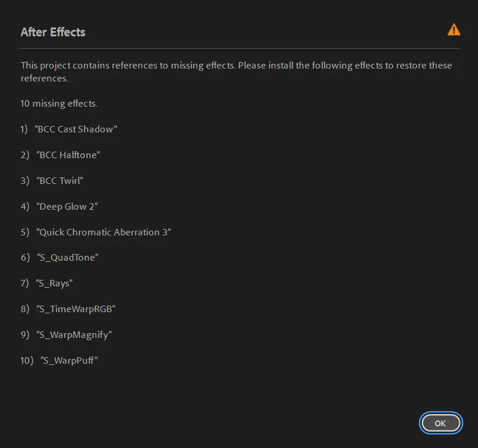Click the S_QuadTone missing effect
Image resolution: width=478 pixels, height=448 pixels.
[67, 258]
